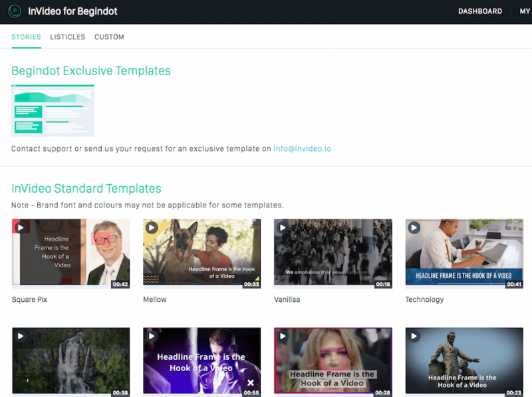The height and width of the screenshot is (397, 532).
Task: Click the InVideo for Begindot title
Action: pos(72,11)
